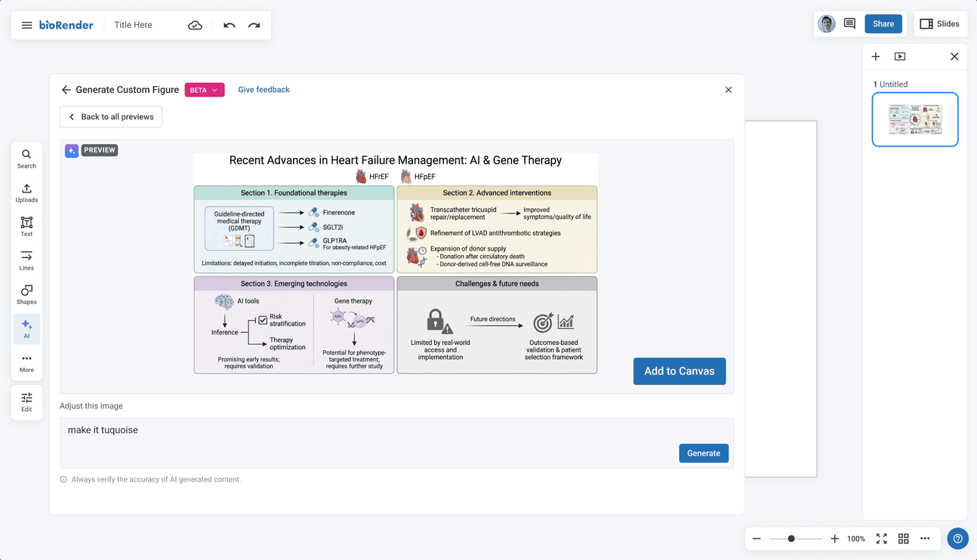Click Back to all previews
Image resolution: width=977 pixels, height=560 pixels.
[111, 117]
